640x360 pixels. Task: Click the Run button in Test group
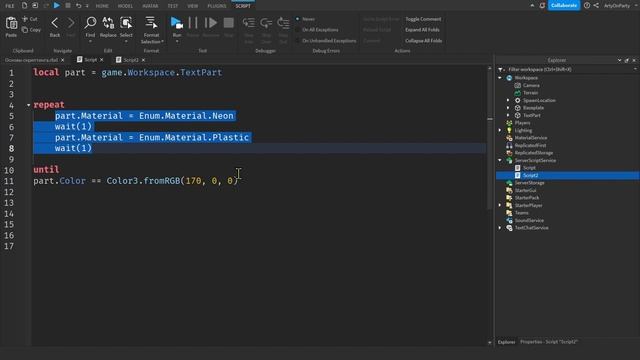point(177,23)
